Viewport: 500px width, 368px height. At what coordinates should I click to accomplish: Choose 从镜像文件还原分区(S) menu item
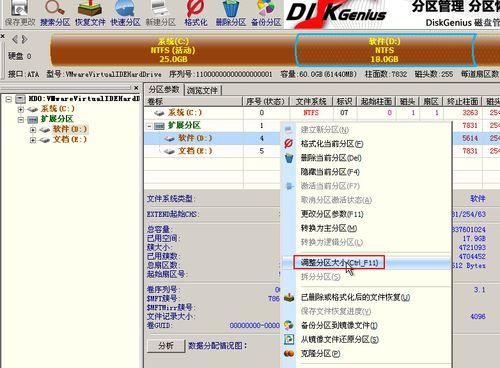[x=366, y=339]
